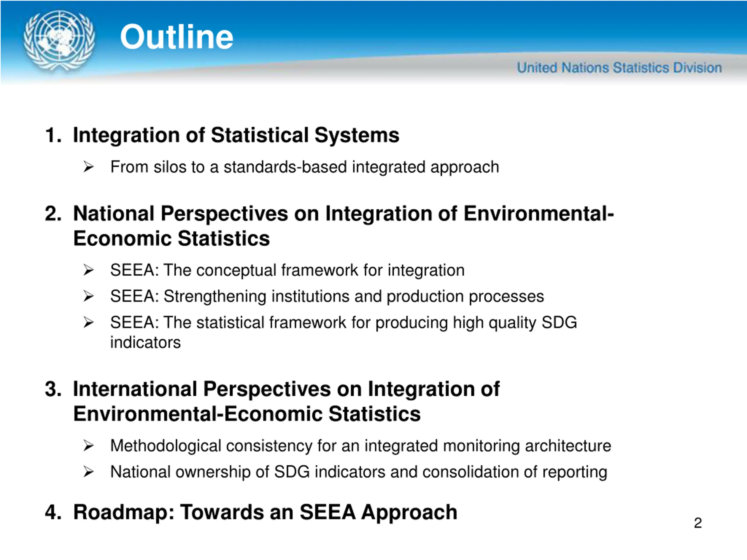Click arrow bullet beside "Methodological consistency"
Viewport: 747px width, 560px height.
tap(88, 446)
